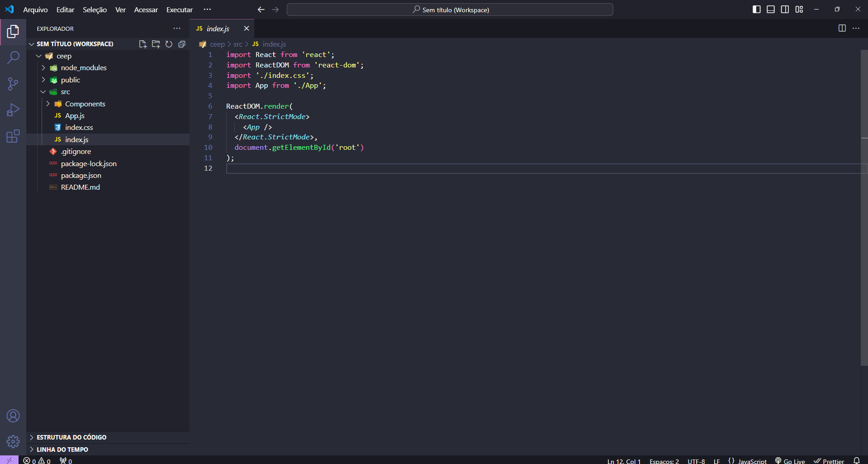Open the Search view in activity bar
Viewport: 868px width, 464px height.
(13, 57)
